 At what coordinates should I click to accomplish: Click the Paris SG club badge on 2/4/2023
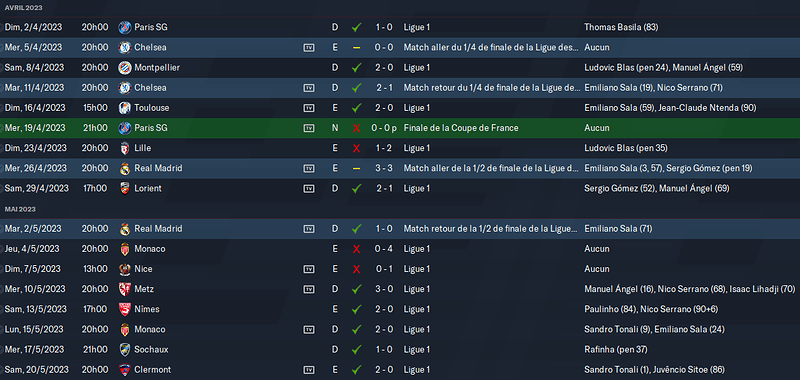pos(124,28)
